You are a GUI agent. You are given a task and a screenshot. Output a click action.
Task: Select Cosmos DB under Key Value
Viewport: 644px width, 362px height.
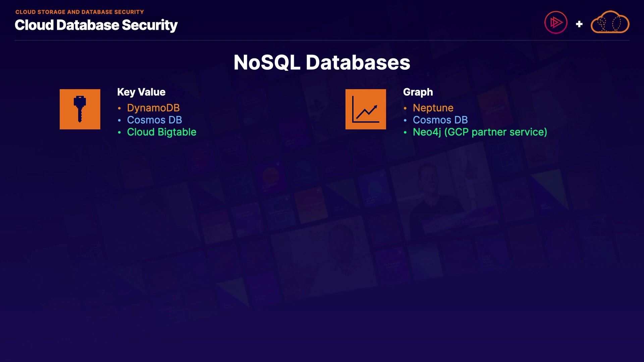[154, 120]
